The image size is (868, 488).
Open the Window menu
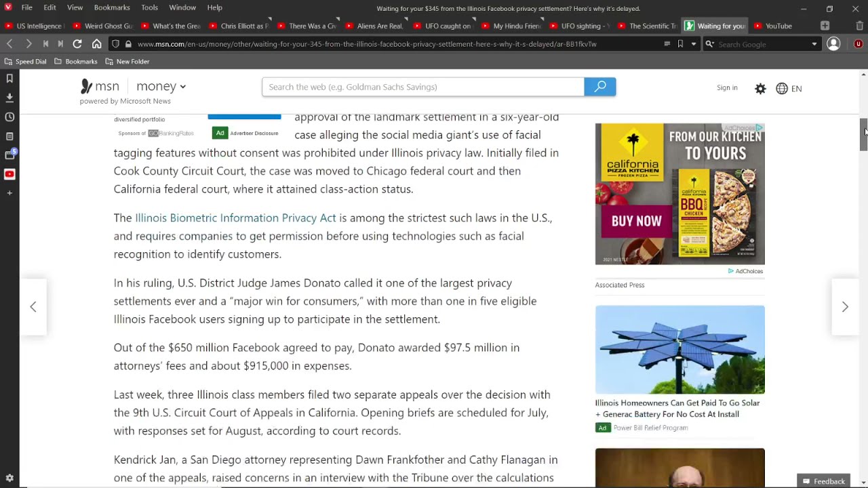(182, 7)
